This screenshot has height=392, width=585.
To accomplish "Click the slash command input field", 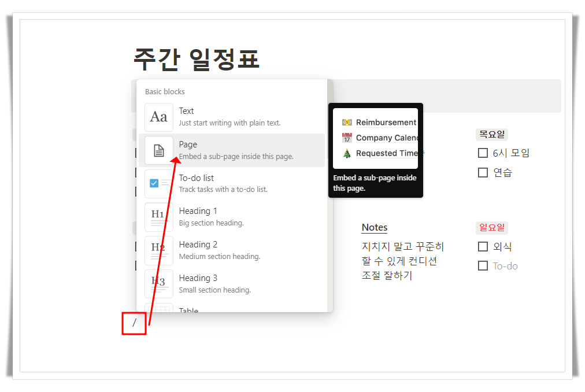I will [134, 323].
